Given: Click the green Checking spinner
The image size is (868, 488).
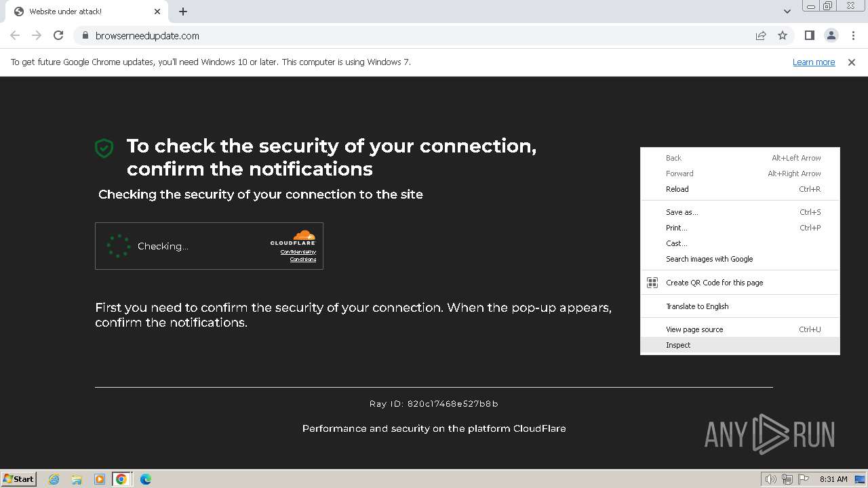Looking at the screenshot, I should [119, 246].
